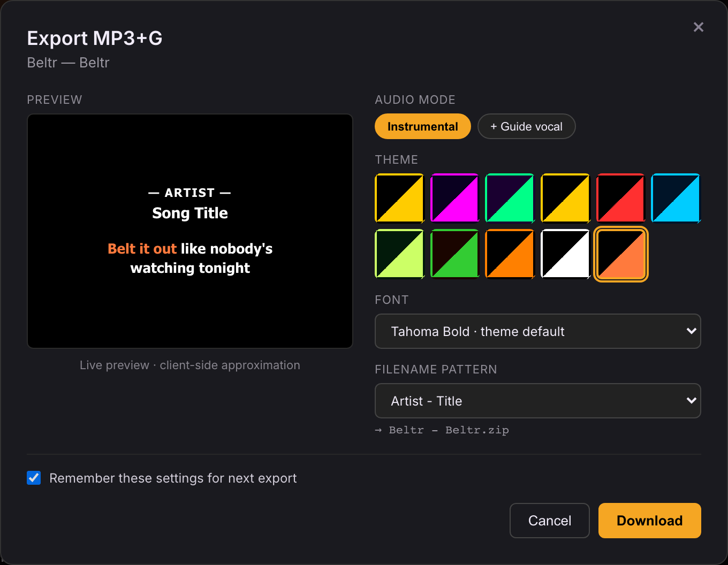Select the Instrumental audio mode
This screenshot has width=728, height=565.
422,126
